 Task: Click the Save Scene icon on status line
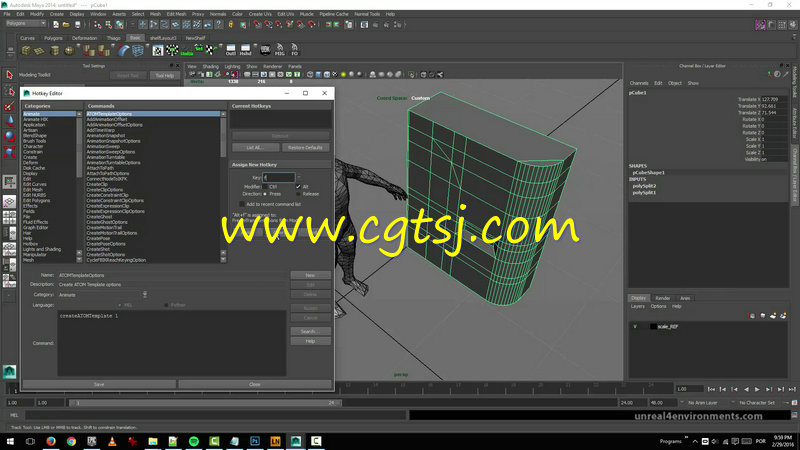point(78,24)
